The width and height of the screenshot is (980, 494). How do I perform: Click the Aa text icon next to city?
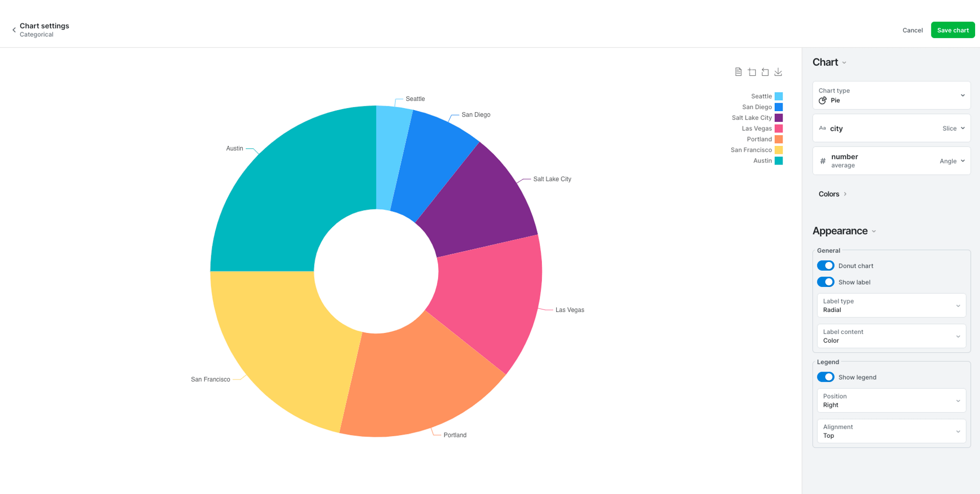coord(823,128)
